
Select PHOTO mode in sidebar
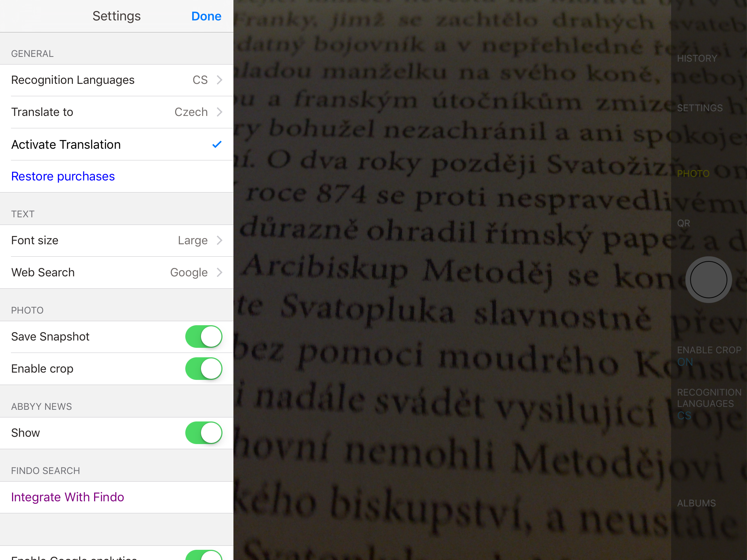[x=693, y=174]
